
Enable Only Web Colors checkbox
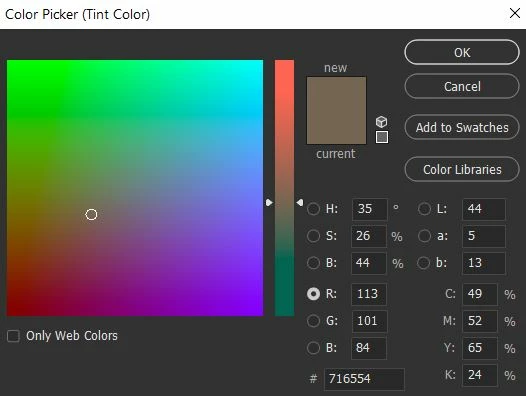pyautogui.click(x=13, y=336)
